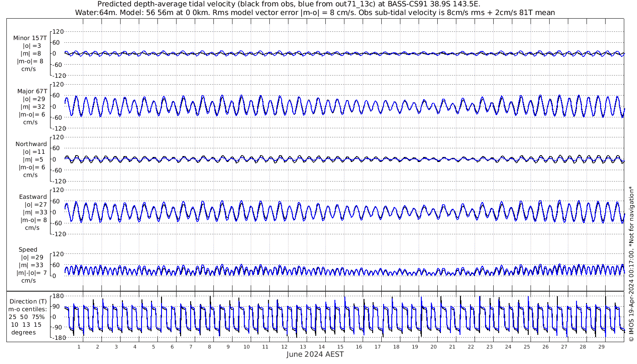Click the 'cm/s' unit under the Speed panel
The image size is (637, 364).
29,281
